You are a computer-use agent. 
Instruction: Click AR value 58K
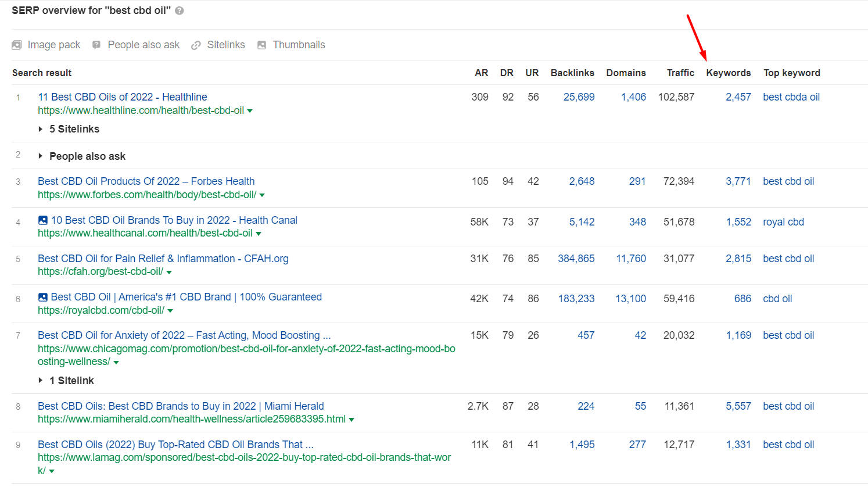tap(479, 222)
